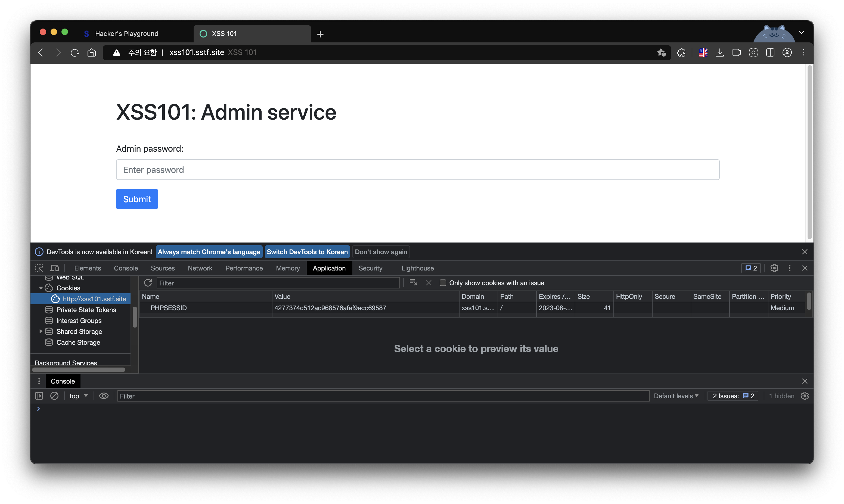The height and width of the screenshot is (504, 844).
Task: Open the Hacker's Playground browser tab
Action: 126,34
